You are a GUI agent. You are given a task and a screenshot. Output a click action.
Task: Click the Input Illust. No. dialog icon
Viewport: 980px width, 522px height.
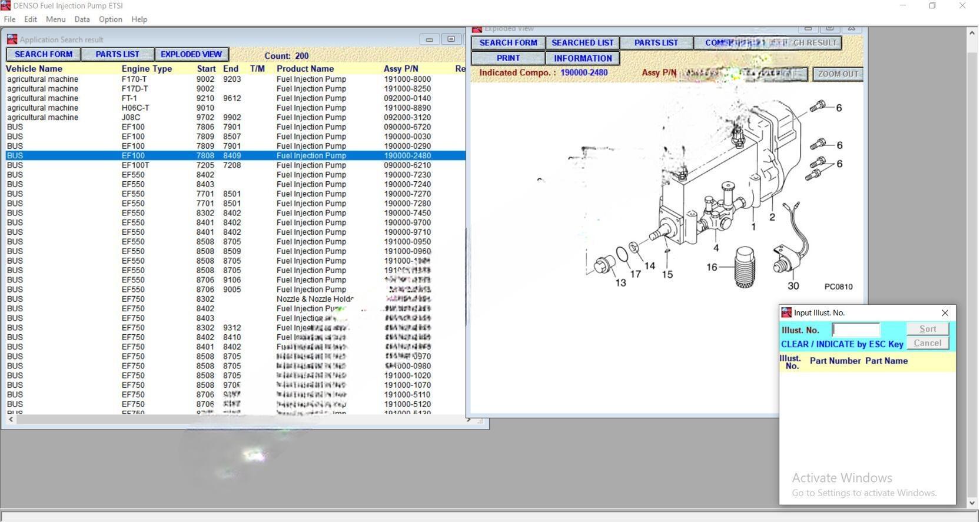click(786, 312)
